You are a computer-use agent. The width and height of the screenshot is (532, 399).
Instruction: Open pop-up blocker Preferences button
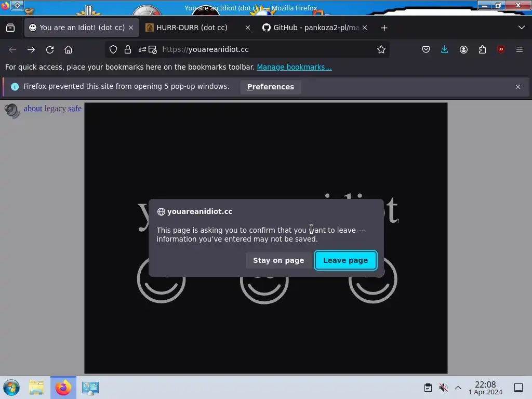point(270,87)
